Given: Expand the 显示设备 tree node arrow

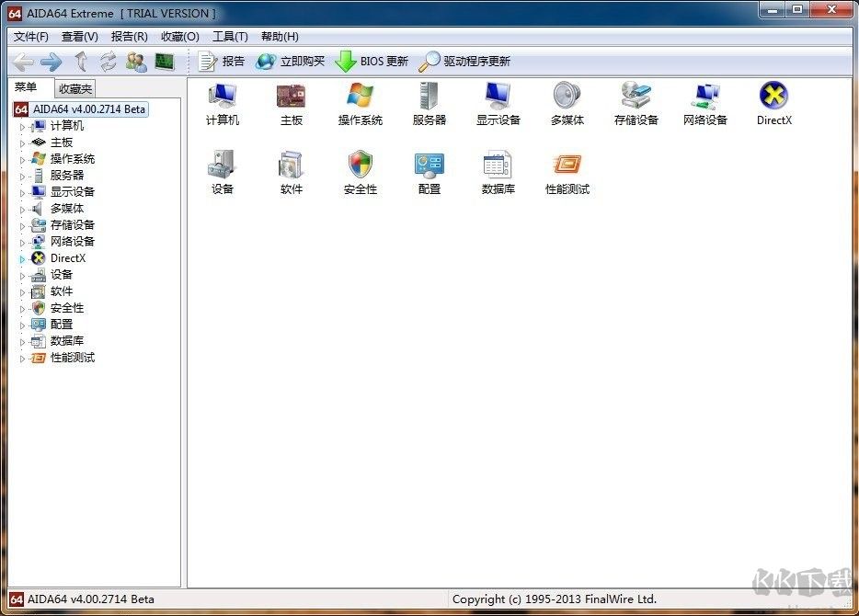Looking at the screenshot, I should (x=22, y=193).
